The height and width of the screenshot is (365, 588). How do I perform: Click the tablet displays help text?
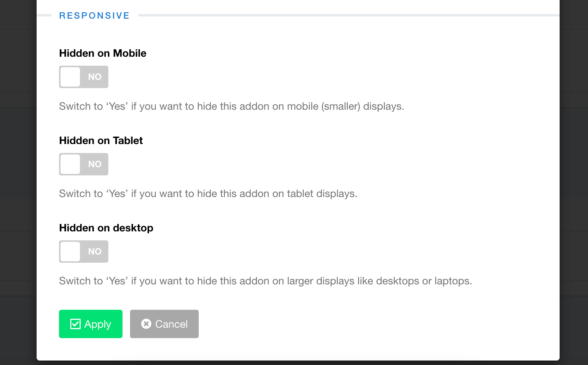point(208,194)
